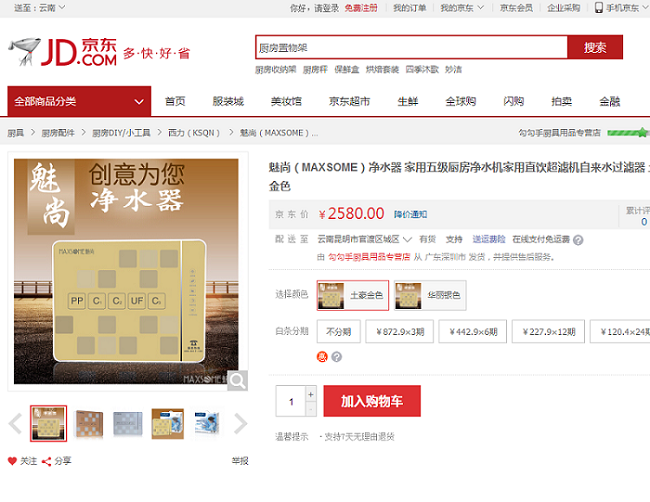Screen dimensions: 650x502
Task: Click the 厨房DIY/小工具 breadcrumb
Action: [121, 133]
